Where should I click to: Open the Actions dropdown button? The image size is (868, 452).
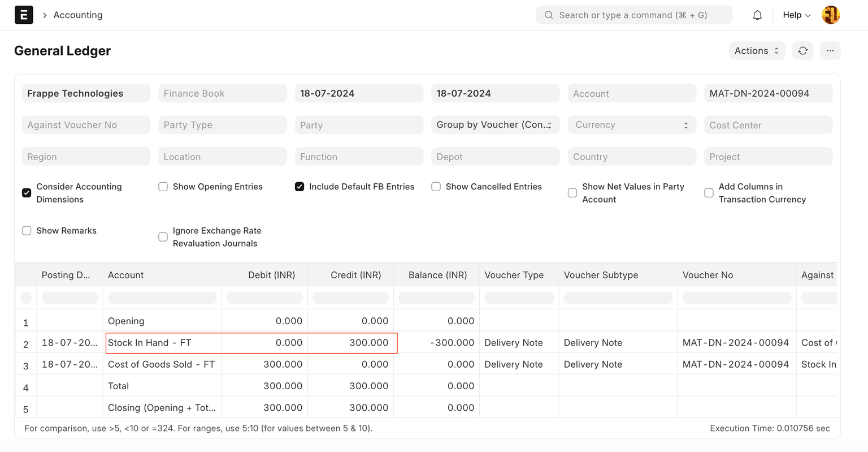(757, 51)
